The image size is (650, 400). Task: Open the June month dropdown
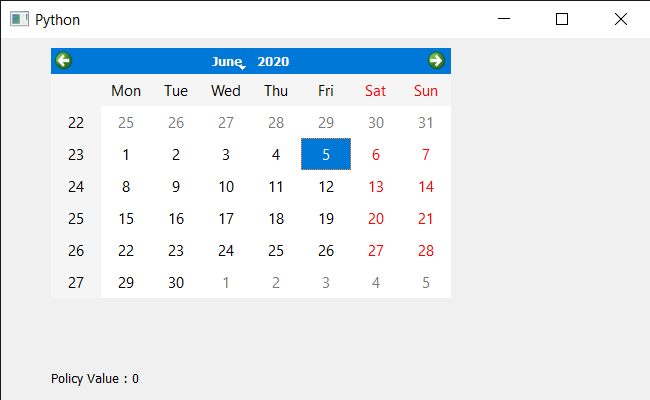tap(229, 61)
